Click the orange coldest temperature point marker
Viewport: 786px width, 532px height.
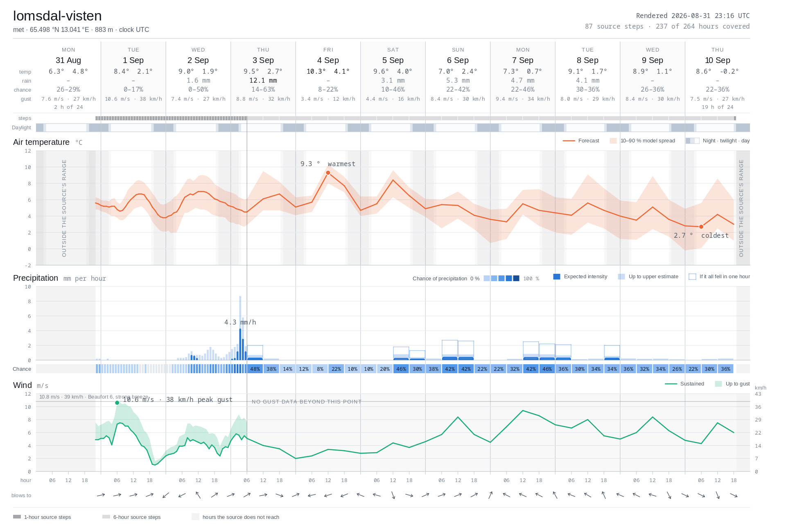click(701, 227)
